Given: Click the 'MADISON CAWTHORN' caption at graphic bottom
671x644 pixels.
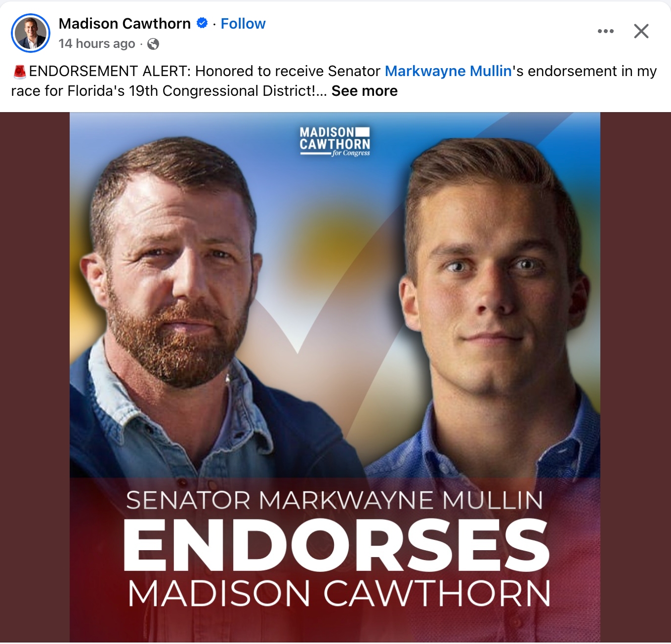Looking at the screenshot, I should pyautogui.click(x=339, y=593).
